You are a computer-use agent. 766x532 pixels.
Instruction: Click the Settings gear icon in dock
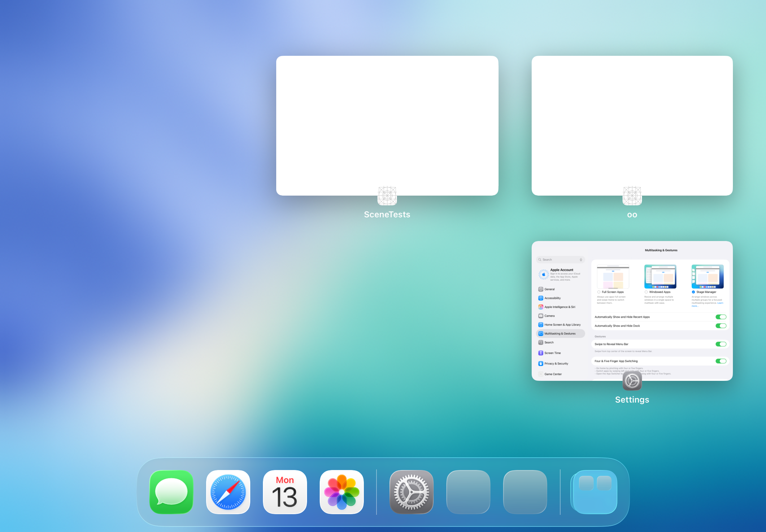[411, 492]
